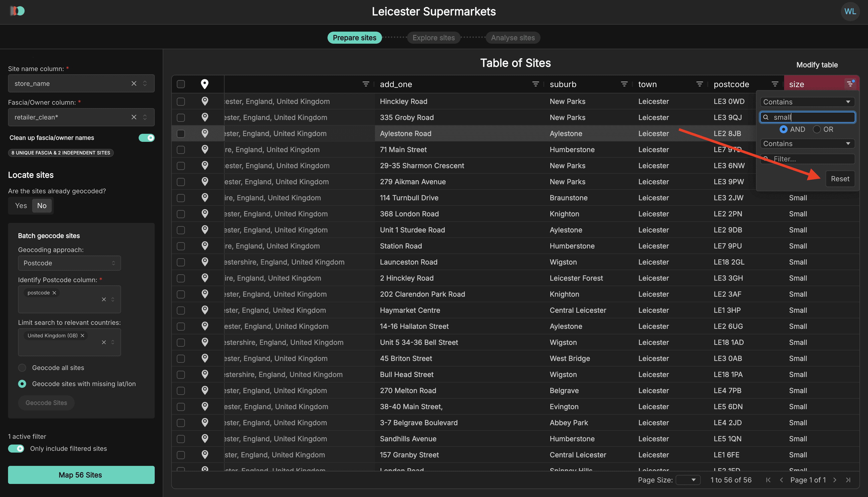Toggle Only include filtered sites switch
Viewport: 868px width, 497px height.
[x=16, y=448]
